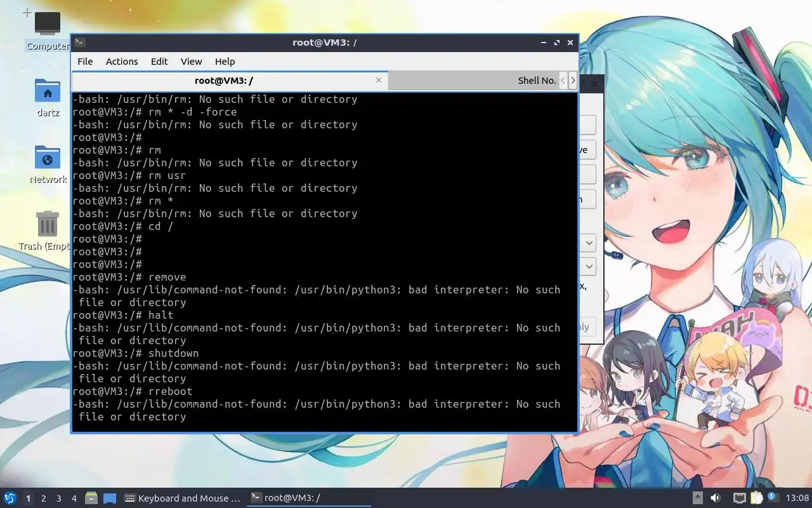The height and width of the screenshot is (508, 812).
Task: Open the clipboard manager tray icon
Action: click(x=756, y=498)
